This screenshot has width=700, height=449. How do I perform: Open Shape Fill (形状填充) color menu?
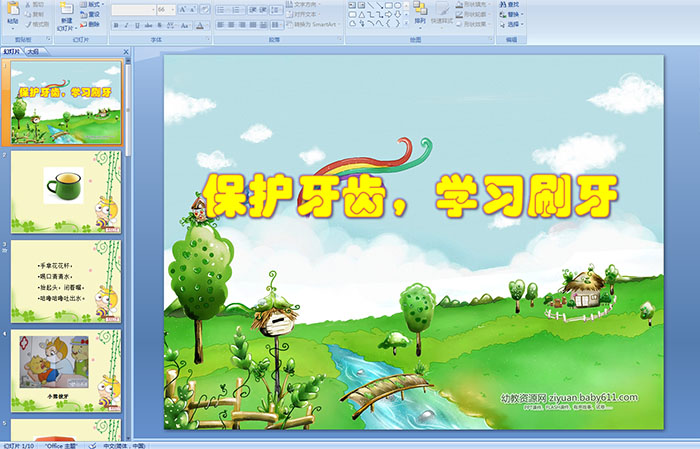click(x=473, y=4)
